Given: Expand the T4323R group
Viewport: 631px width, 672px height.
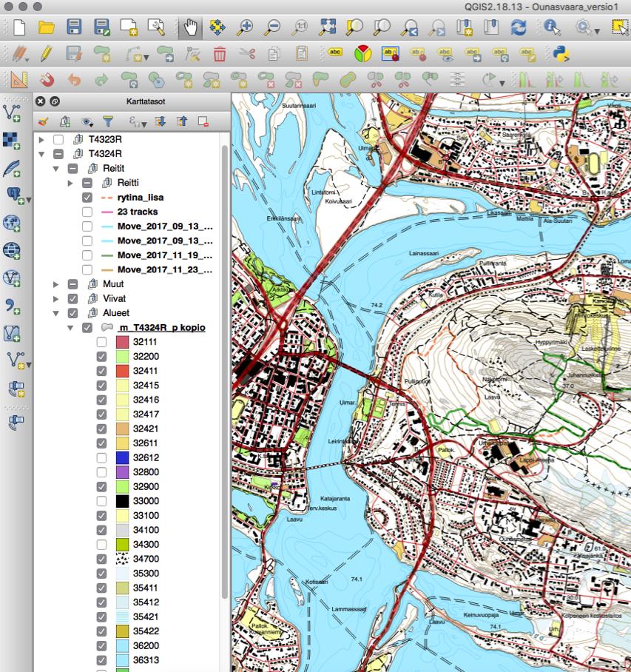Looking at the screenshot, I should pyautogui.click(x=41, y=140).
